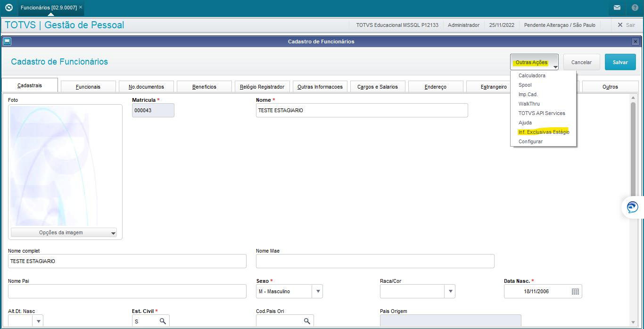Open the Alt.Dt. Nasc dropdown arrow
This screenshot has width=644, height=329.
[x=38, y=321]
